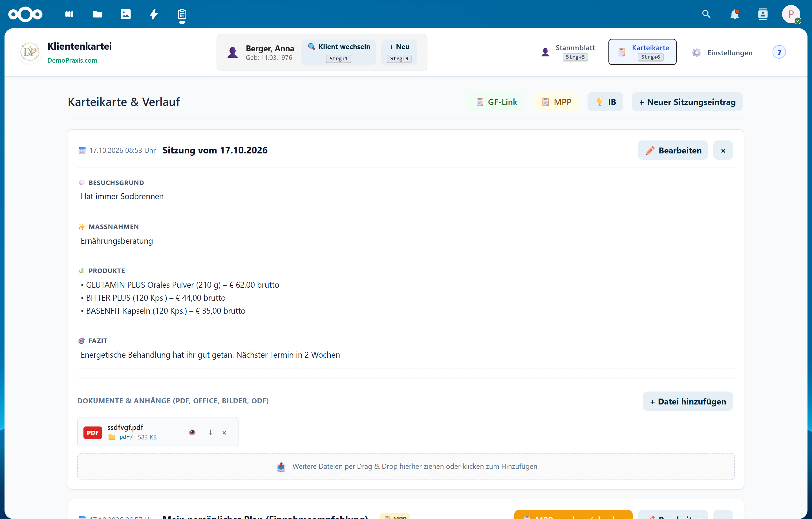This screenshot has height=519, width=812.
Task: Add a Neuer Sitzungseintrag
Action: point(687,102)
